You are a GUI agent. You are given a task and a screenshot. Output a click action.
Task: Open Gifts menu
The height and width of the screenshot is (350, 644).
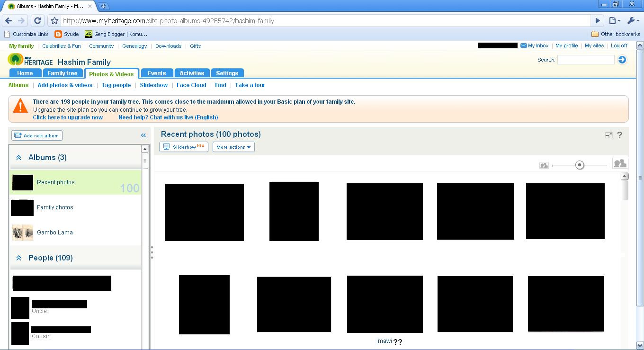click(x=196, y=46)
